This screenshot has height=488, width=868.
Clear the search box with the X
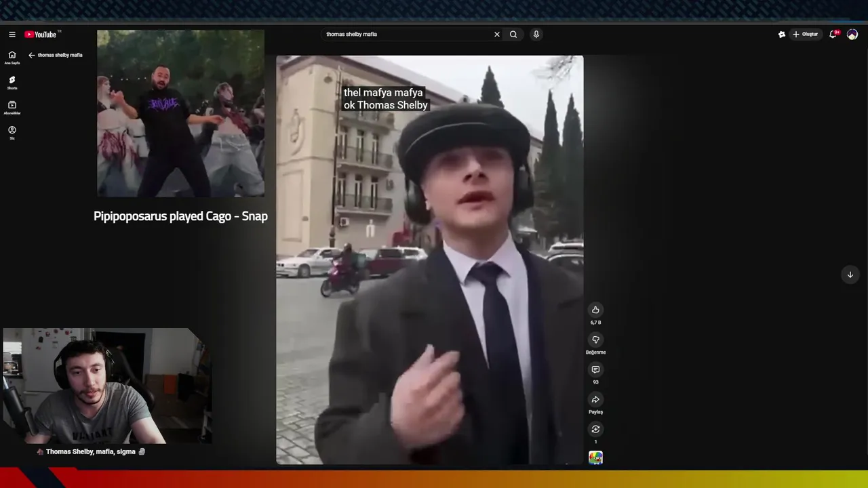point(496,35)
